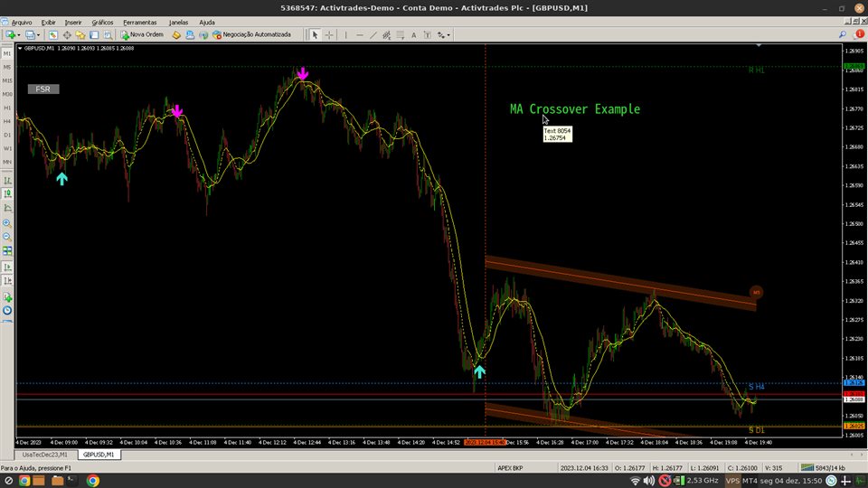Open the Ferramentas menu
Screen dimensions: 868x488
[140, 22]
